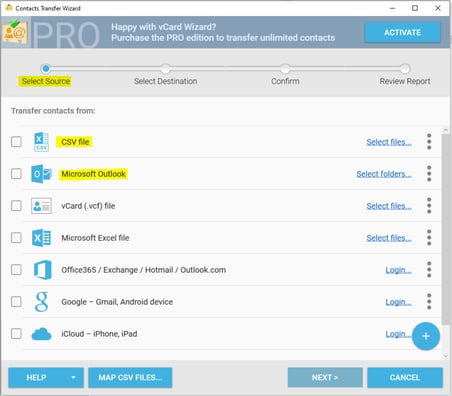Tick the Google – Gmail, Android device checkbox
Screen dimensions: 452x396
(16, 302)
